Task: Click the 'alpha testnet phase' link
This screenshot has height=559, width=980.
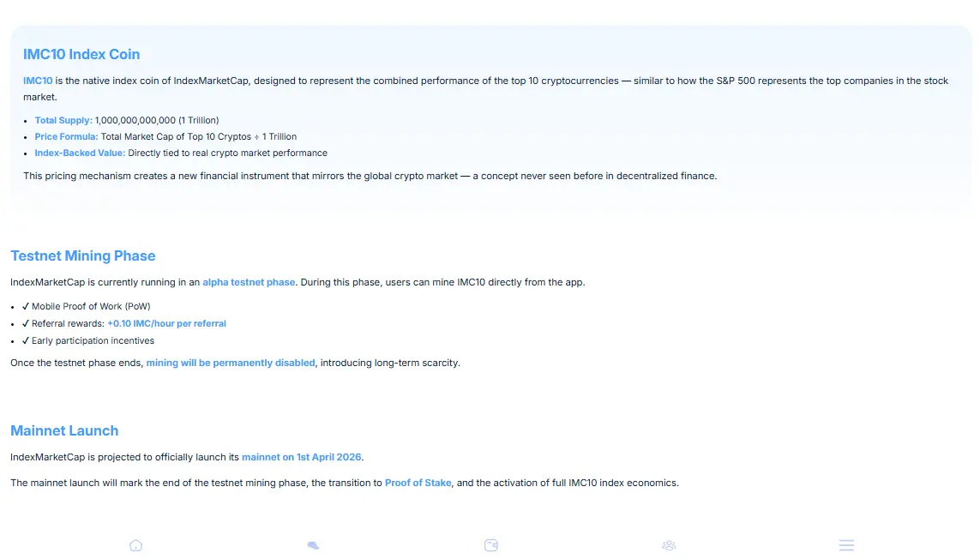Action: click(x=249, y=282)
